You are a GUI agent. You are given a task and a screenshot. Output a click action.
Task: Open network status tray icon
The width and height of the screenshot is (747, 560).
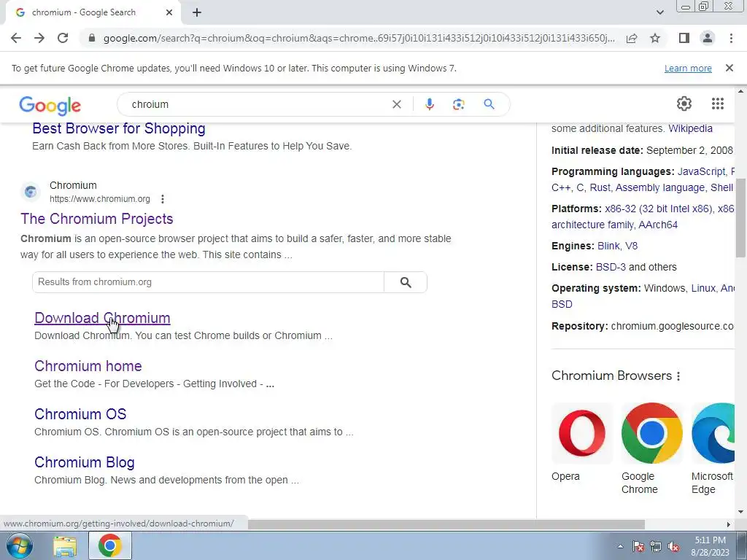pyautogui.click(x=656, y=546)
